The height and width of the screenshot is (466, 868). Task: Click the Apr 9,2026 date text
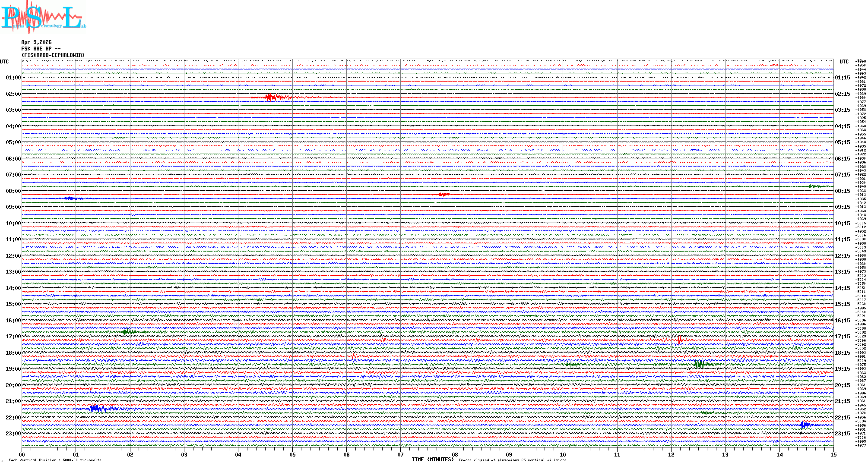36,42
